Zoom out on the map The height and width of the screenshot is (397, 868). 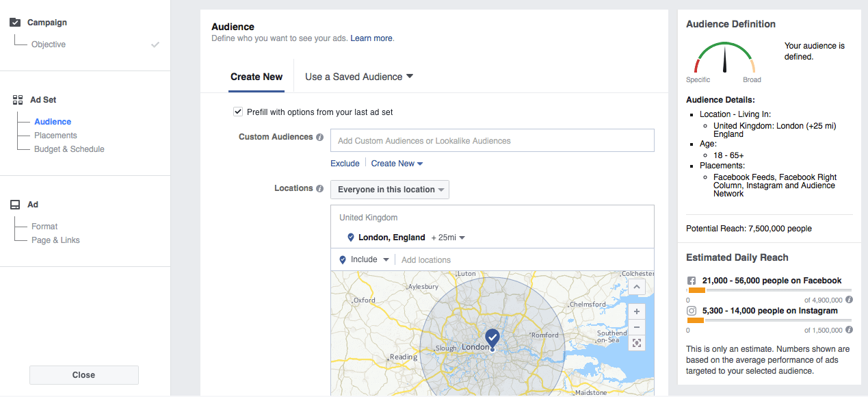[636, 326]
